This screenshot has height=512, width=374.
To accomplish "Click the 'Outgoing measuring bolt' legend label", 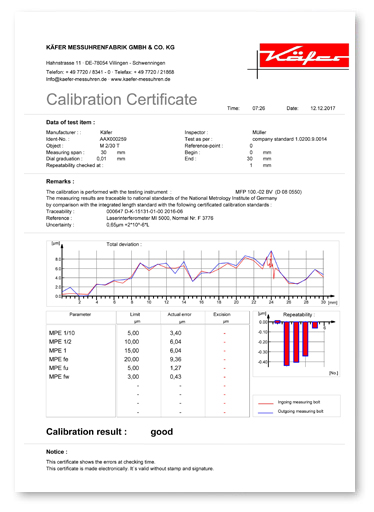I will pyautogui.click(x=301, y=411).
